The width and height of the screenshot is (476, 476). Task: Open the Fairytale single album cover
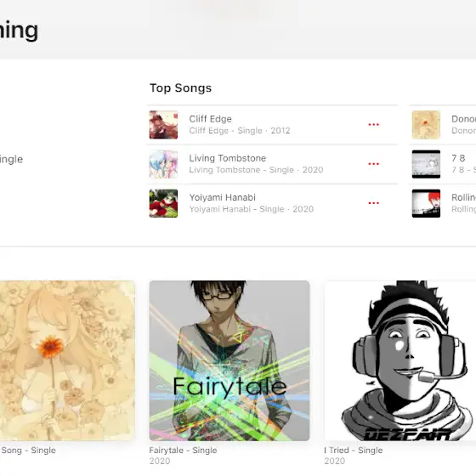point(229,360)
